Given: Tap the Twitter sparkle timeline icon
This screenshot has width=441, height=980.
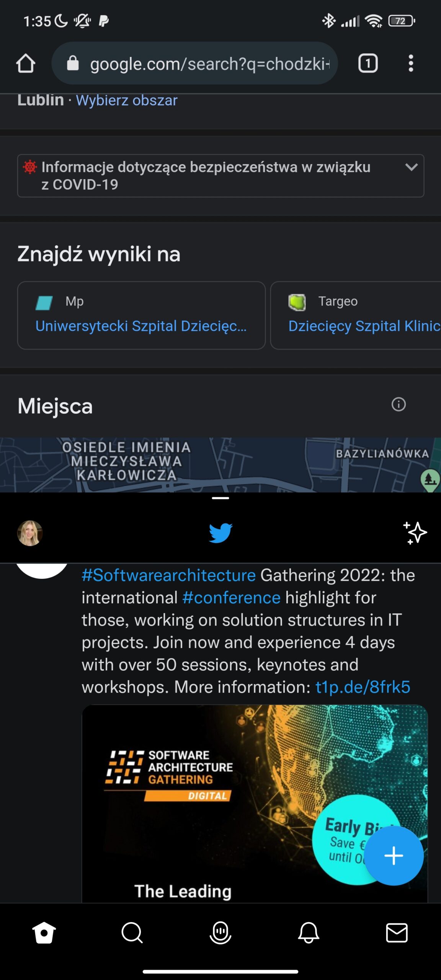Looking at the screenshot, I should [x=415, y=533].
